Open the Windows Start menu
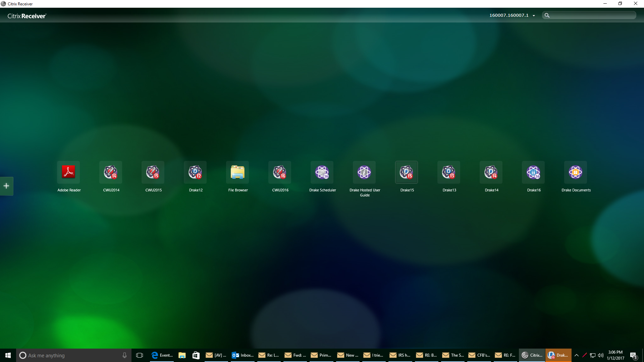644x362 pixels. (x=8, y=355)
